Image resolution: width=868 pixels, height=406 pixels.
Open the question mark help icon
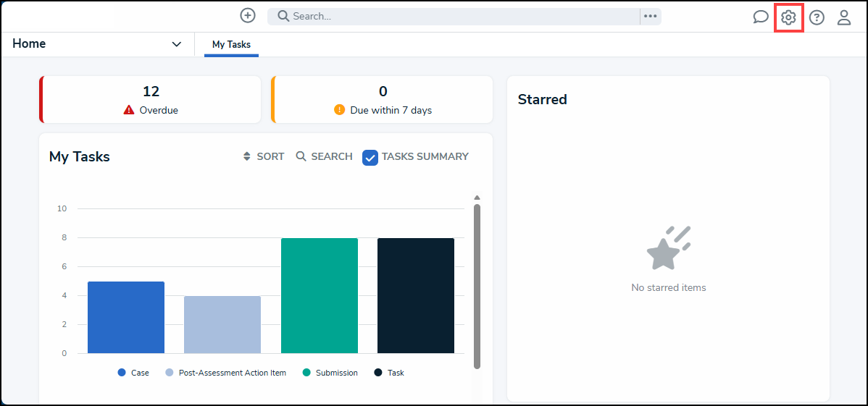[817, 17]
